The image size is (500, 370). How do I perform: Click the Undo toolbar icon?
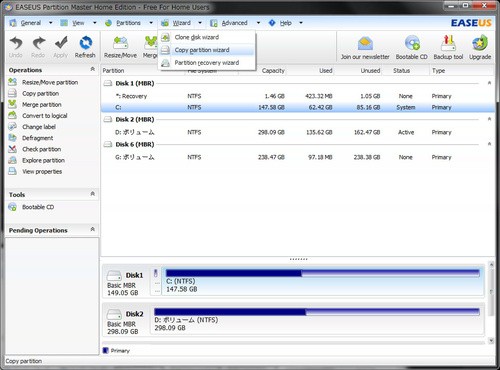(x=16, y=43)
